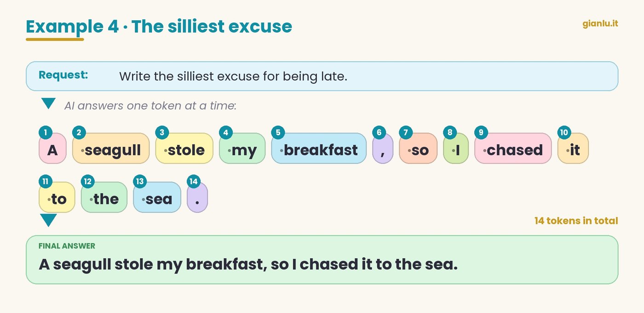Click the number 5 badge above 'breakfast'
This screenshot has width=644, height=313.
coord(278,133)
